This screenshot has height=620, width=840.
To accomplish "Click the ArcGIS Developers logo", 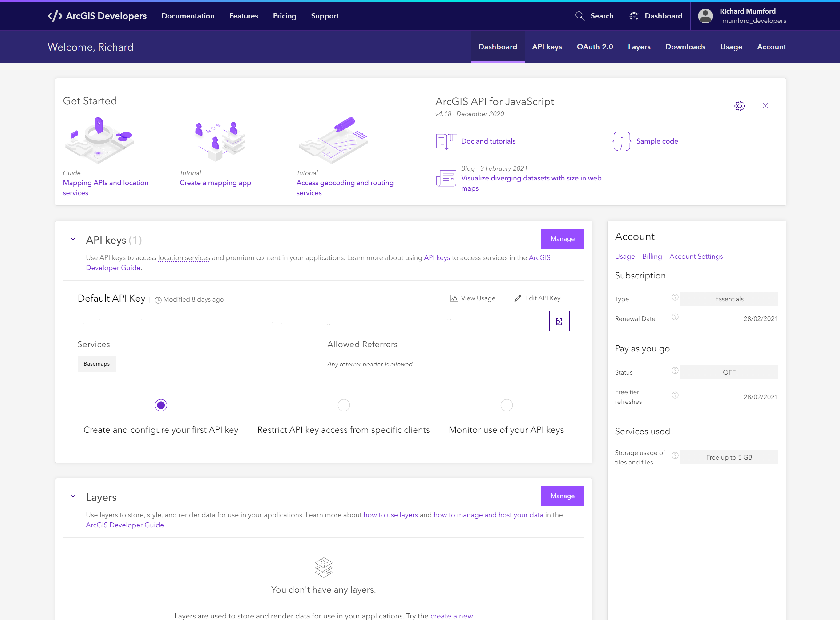I will tap(97, 16).
